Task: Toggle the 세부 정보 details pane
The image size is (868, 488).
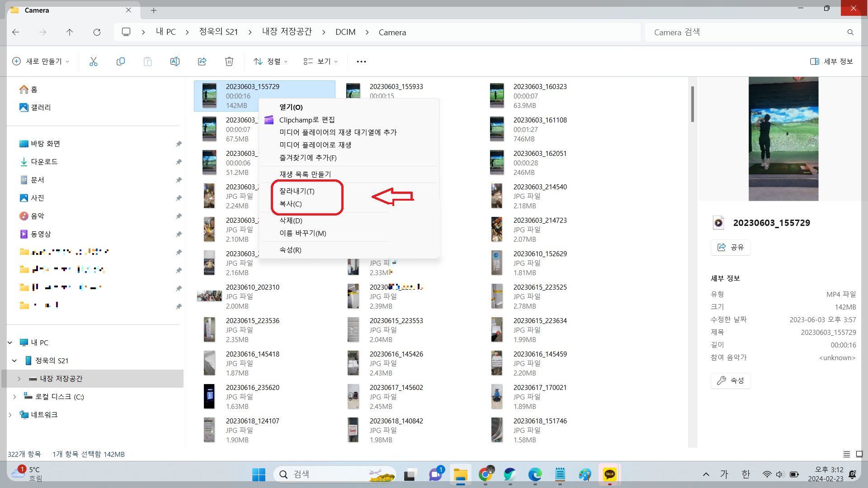Action: click(831, 61)
